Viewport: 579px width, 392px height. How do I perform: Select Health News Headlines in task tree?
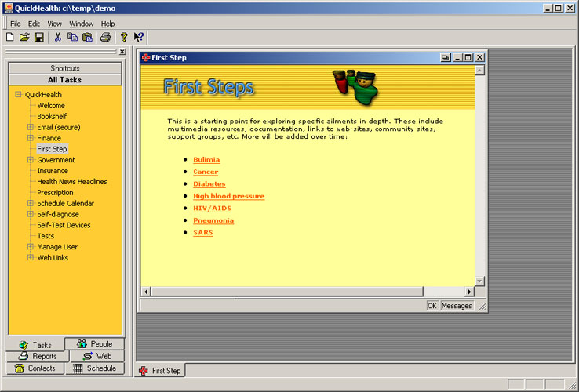[x=72, y=182]
